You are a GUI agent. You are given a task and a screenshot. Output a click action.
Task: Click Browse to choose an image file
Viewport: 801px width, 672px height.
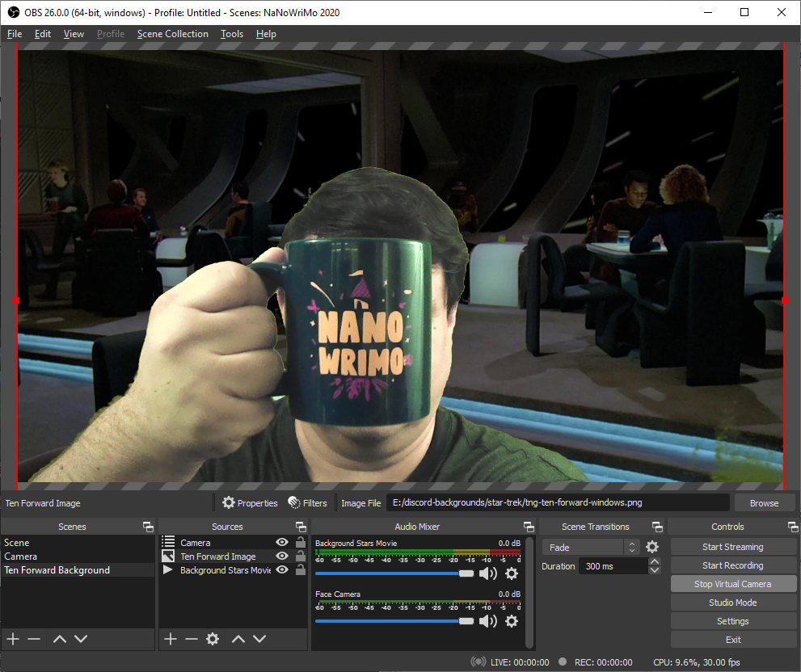coord(764,503)
